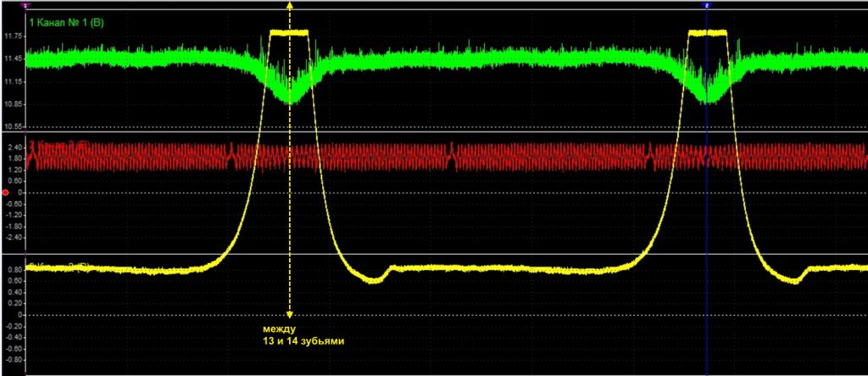Click the 11.45 voltage scale value
This screenshot has width=868, height=376.
pyautogui.click(x=15, y=59)
